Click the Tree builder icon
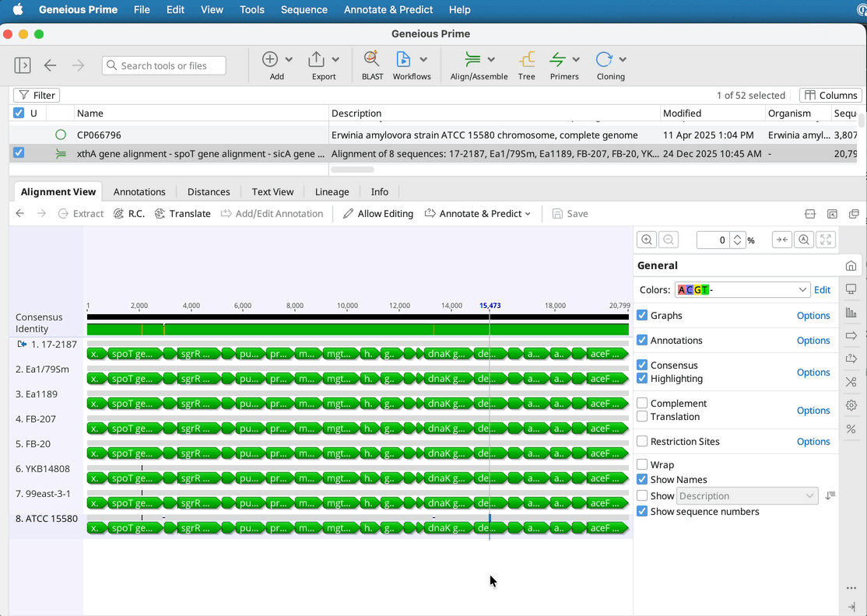The width and height of the screenshot is (867, 616). (527, 60)
